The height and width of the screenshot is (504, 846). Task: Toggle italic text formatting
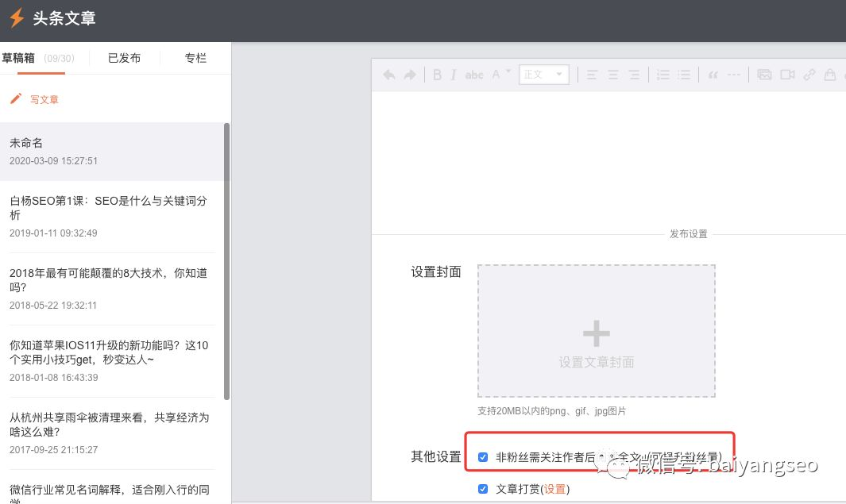coord(454,75)
